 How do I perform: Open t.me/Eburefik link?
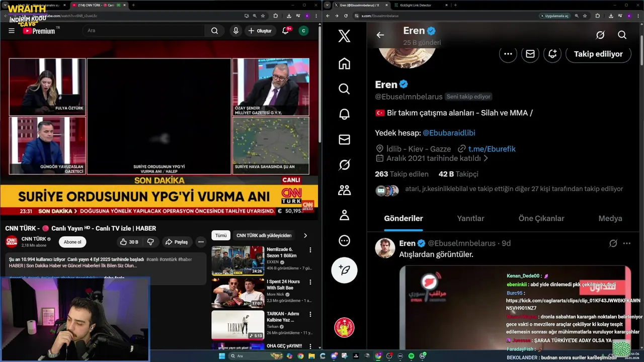[x=492, y=149]
